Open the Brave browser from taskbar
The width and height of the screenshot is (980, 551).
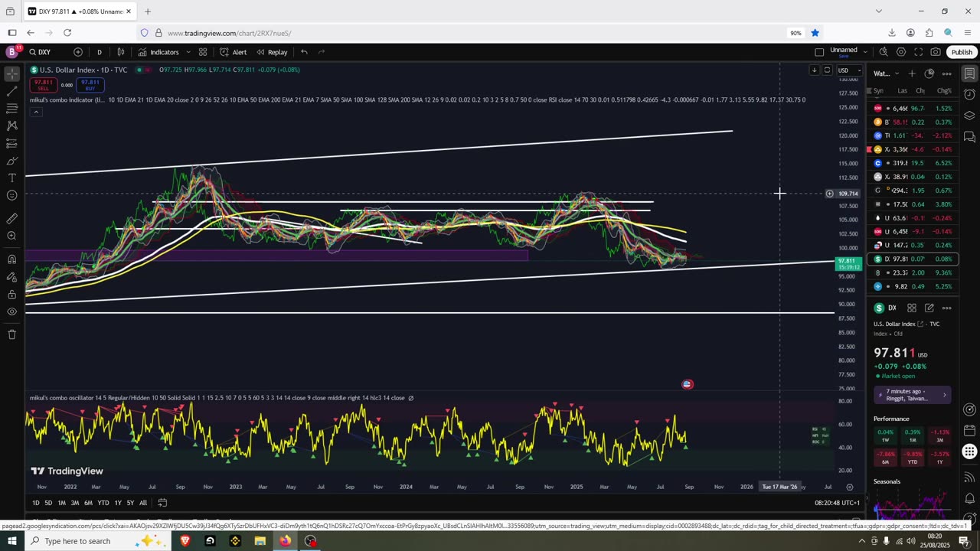[x=185, y=541]
